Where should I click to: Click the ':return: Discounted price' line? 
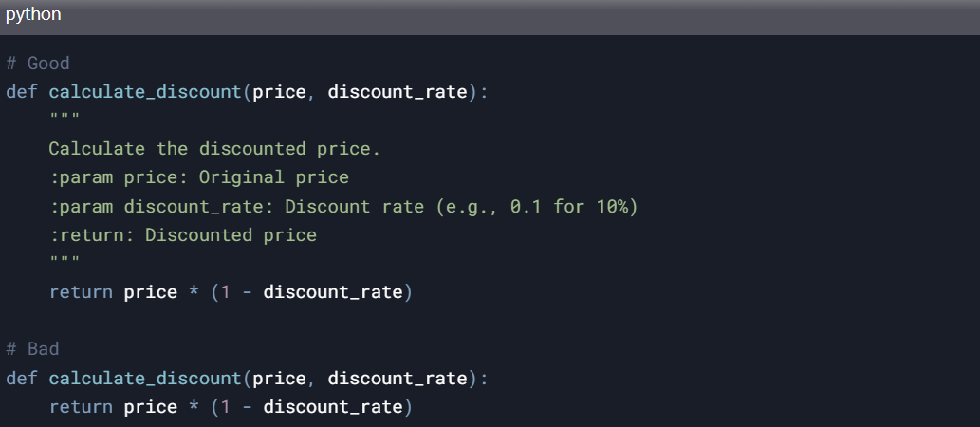[183, 234]
